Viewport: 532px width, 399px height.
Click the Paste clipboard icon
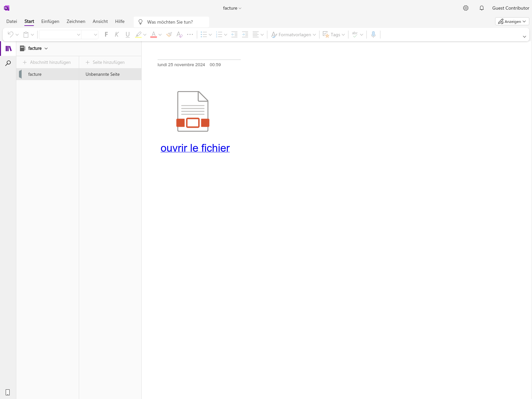click(26, 34)
